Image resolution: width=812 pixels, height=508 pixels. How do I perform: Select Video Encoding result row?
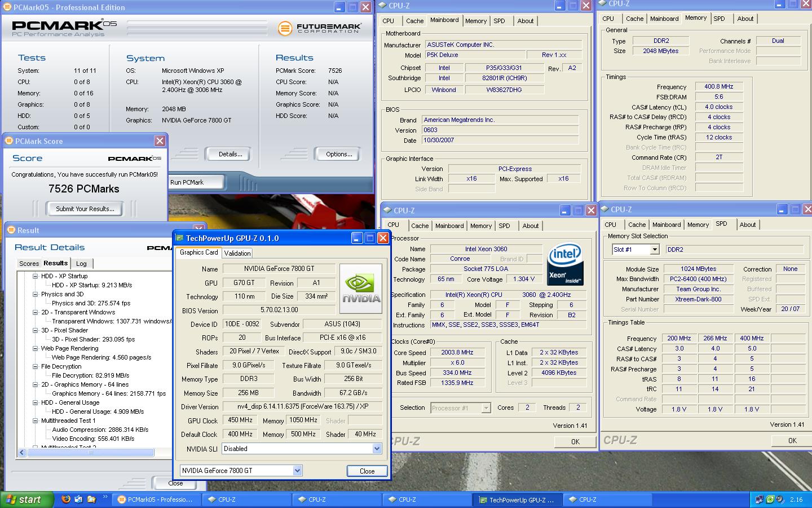[x=93, y=439]
